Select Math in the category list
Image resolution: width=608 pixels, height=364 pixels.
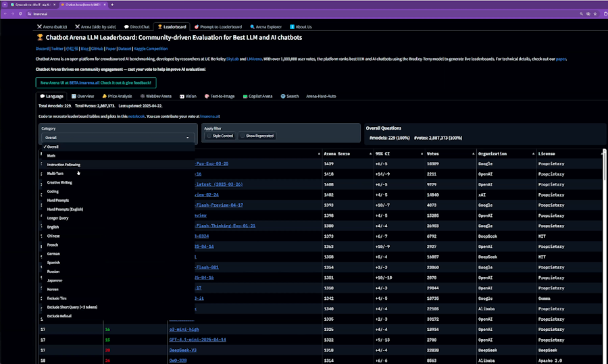pyautogui.click(x=118, y=156)
